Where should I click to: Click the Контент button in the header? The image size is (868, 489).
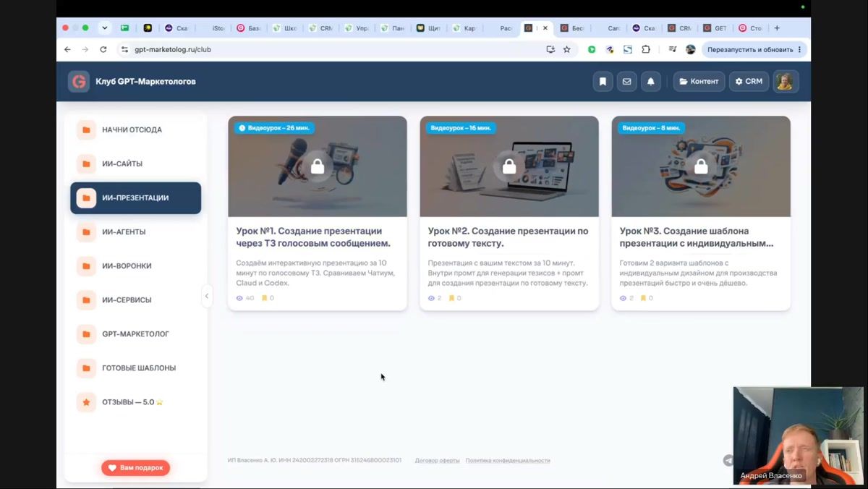point(699,82)
